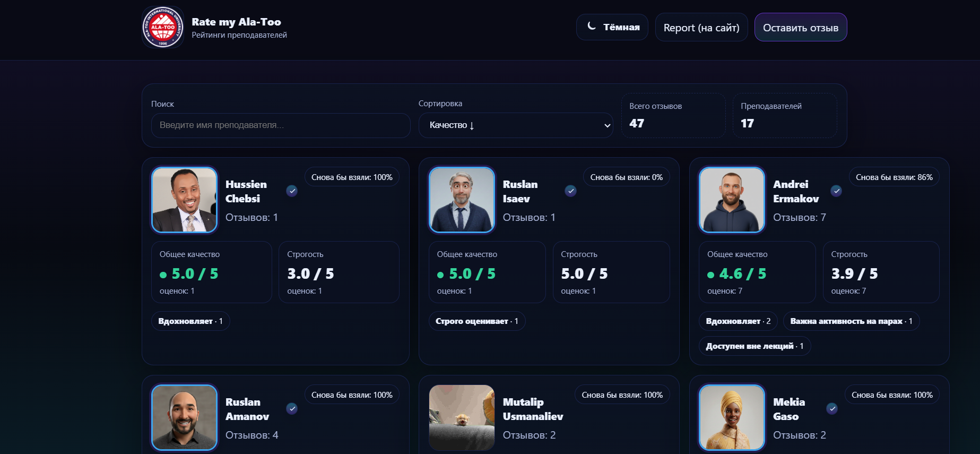Click Отзывов: 4 under Ruslan Amanov
This screenshot has height=454, width=980.
point(252,435)
